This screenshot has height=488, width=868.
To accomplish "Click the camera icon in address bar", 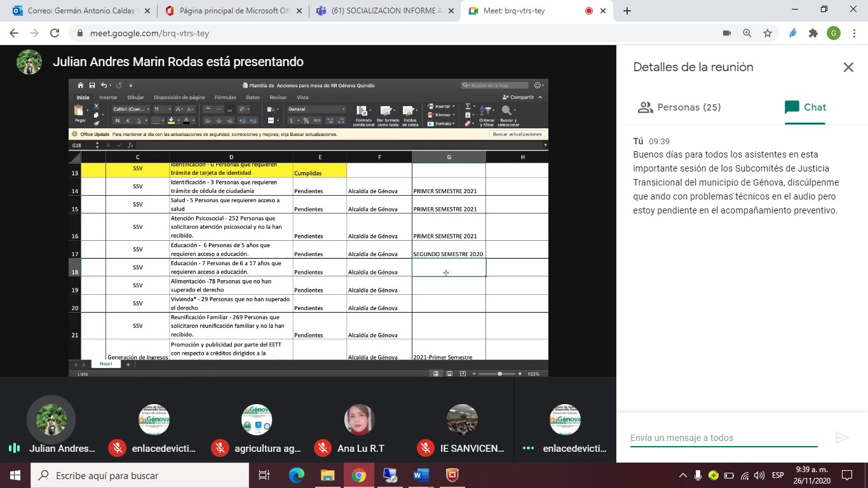I will click(x=727, y=34).
